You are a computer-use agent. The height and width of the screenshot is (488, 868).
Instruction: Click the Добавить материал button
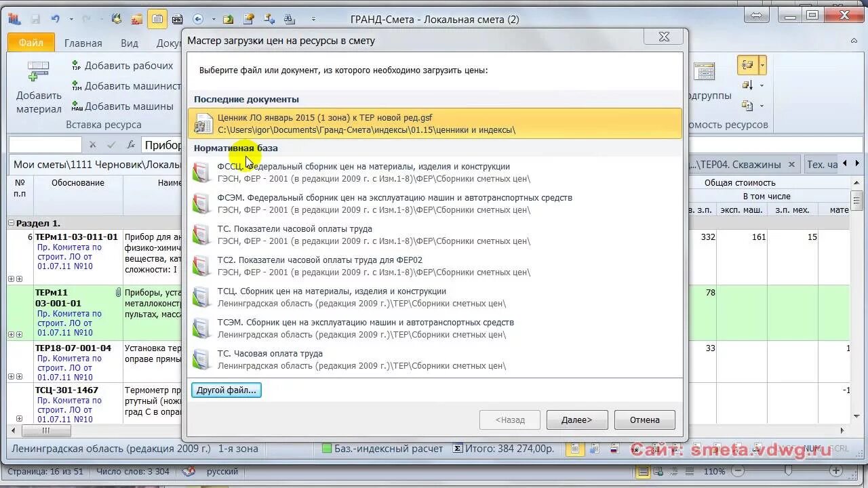click(x=39, y=87)
